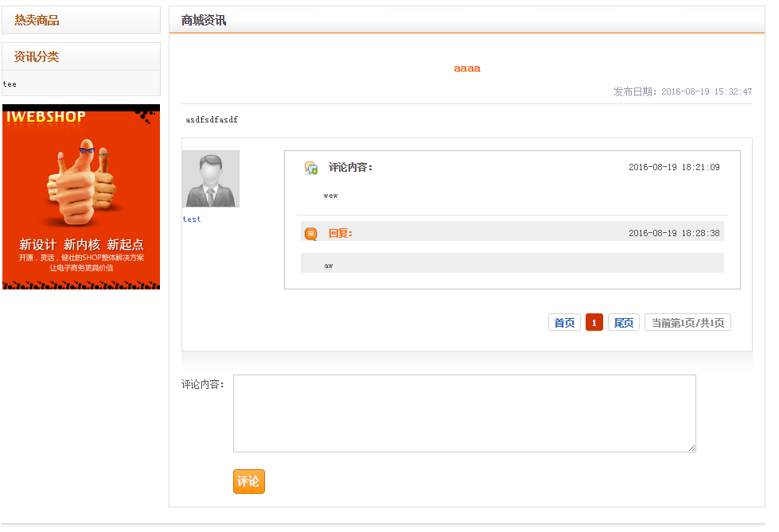Screen dimensions: 779x532
Task: Click the comment bubble icon beside 评论内容
Action: (311, 168)
